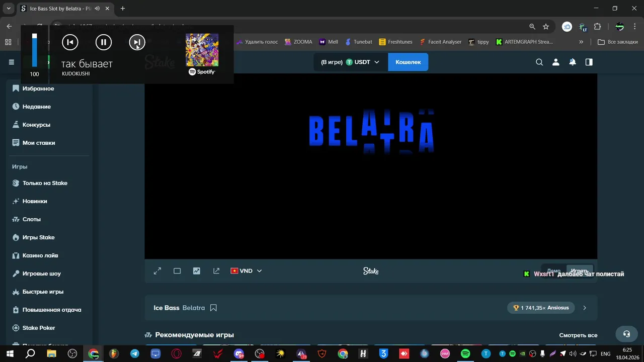Skip to next track in media overlay
Viewport: 644px width, 362px height.
[x=137, y=42]
